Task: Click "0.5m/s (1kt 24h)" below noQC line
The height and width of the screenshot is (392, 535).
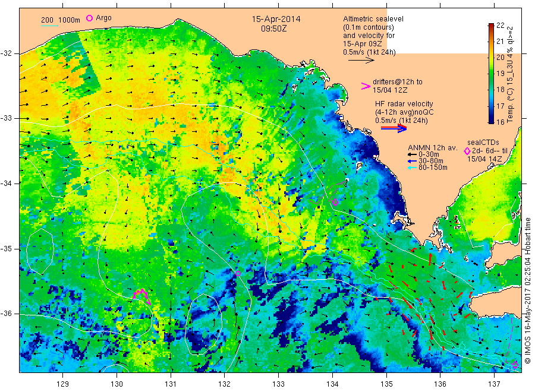Action: coord(401,121)
